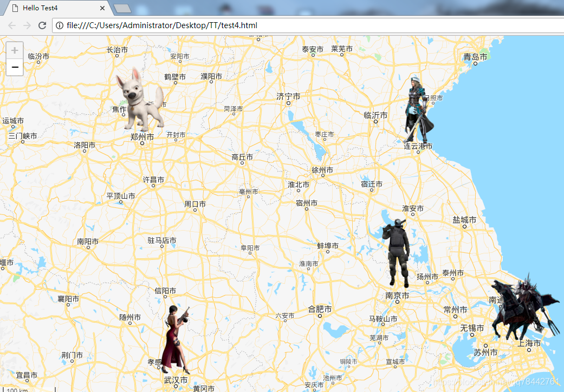Go forward in browser history

click(27, 25)
